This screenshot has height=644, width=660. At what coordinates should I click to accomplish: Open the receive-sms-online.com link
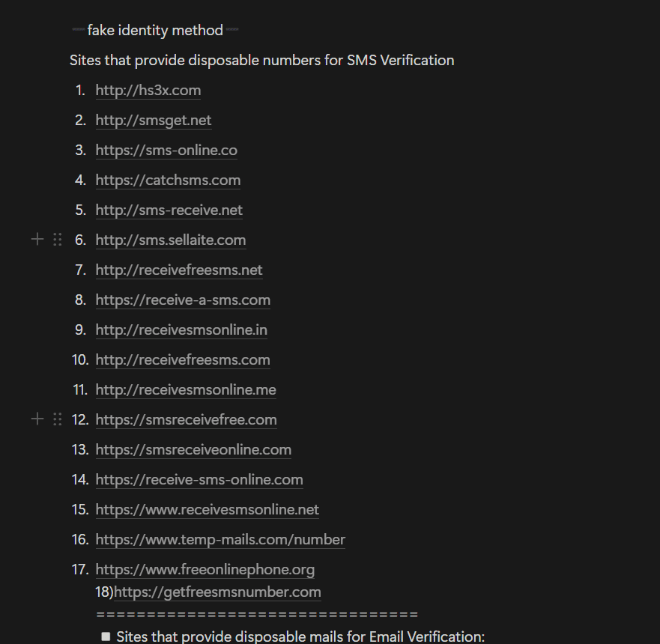(199, 480)
